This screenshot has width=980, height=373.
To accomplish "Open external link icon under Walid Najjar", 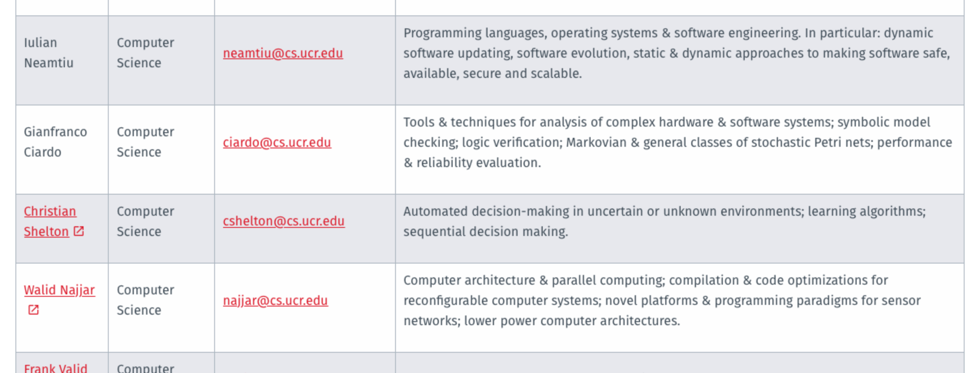I will (33, 310).
